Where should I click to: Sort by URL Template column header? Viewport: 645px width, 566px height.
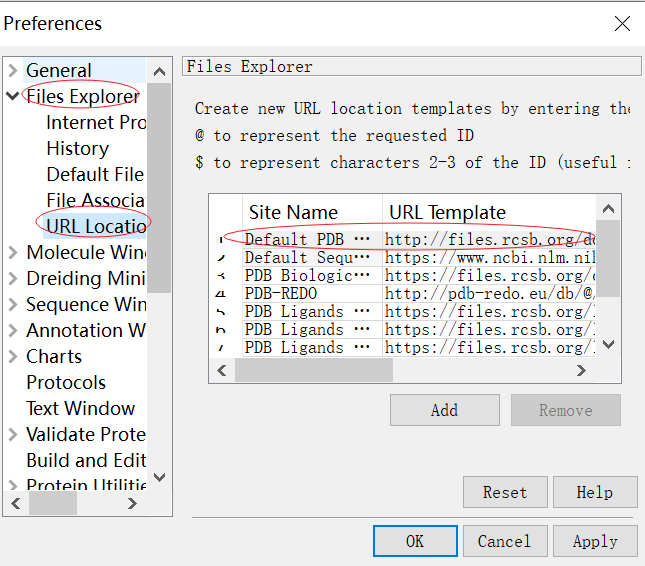coord(447,212)
